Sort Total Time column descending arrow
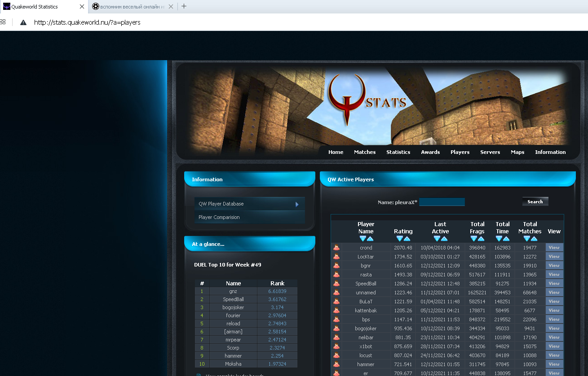The width and height of the screenshot is (588, 376). [499, 239]
